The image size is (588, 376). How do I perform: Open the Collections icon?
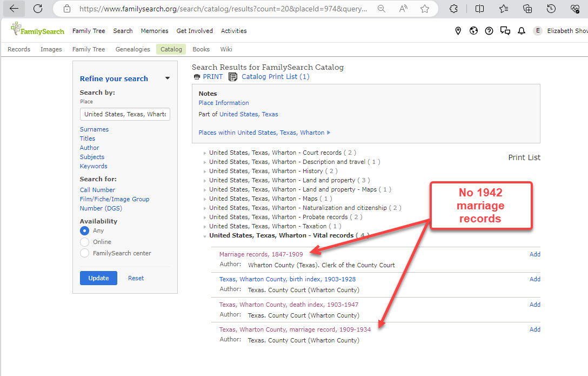tap(527, 9)
